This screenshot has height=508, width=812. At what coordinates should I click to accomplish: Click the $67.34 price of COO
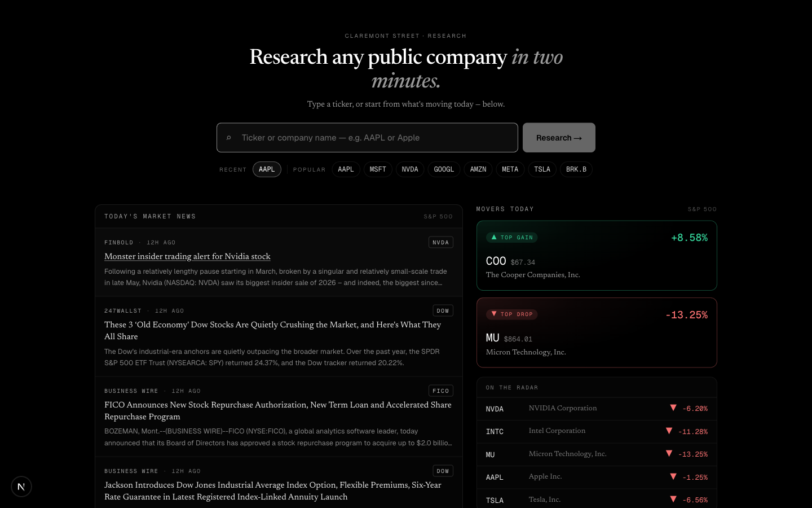(523, 262)
